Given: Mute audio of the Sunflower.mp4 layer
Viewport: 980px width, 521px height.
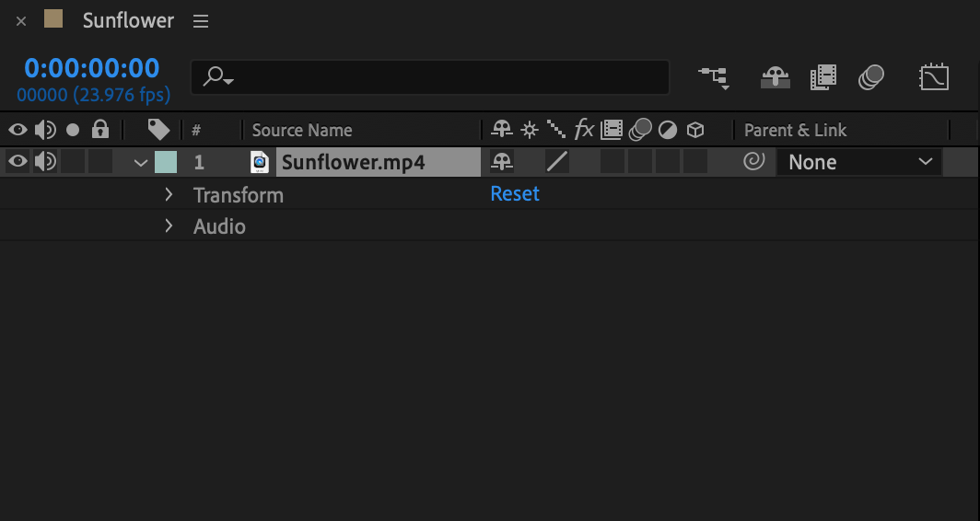Looking at the screenshot, I should (x=45, y=162).
